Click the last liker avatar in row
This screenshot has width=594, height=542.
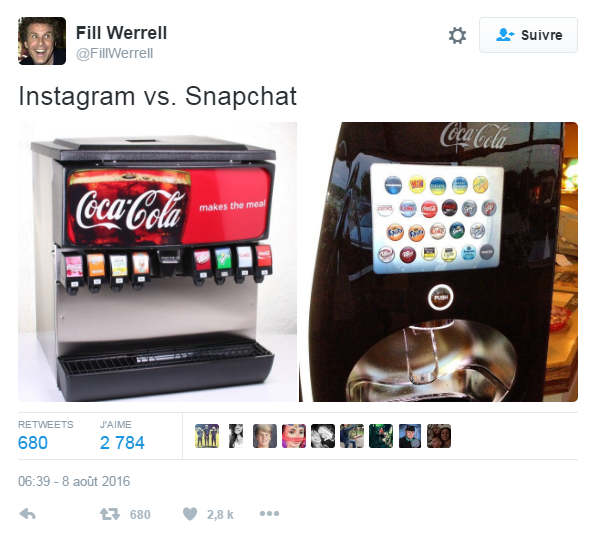[x=439, y=436]
